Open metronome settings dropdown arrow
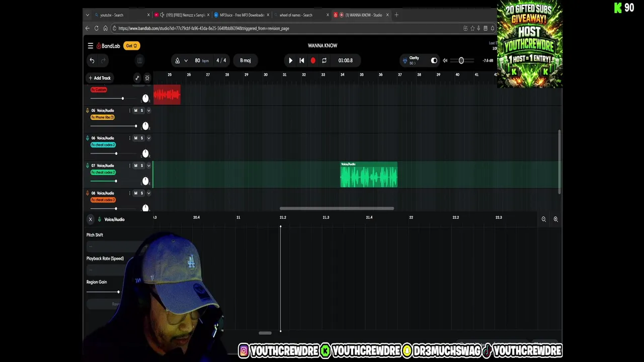Image resolution: width=644 pixels, height=362 pixels. point(186,60)
